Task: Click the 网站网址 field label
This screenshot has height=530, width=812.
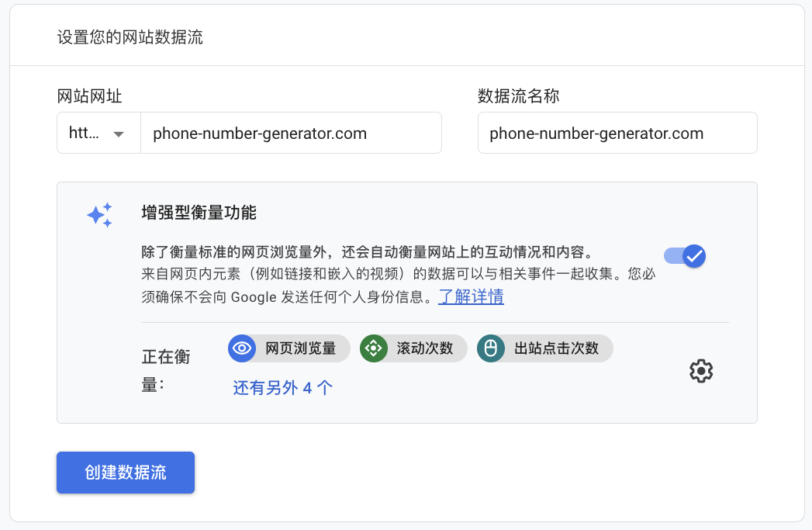Action: (x=90, y=96)
